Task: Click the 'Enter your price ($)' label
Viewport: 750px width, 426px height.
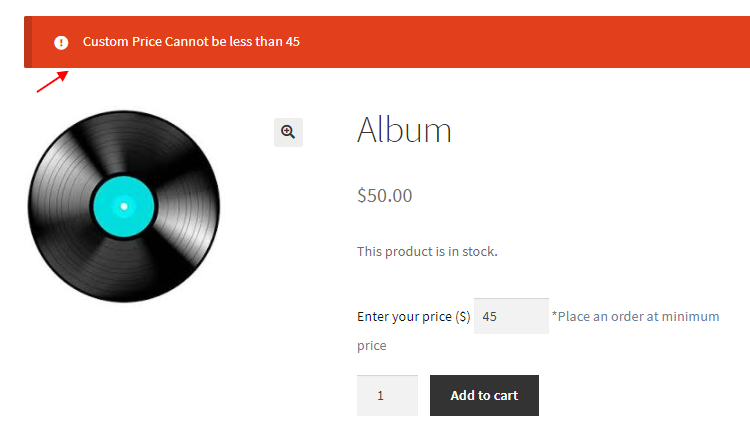Action: tap(414, 317)
